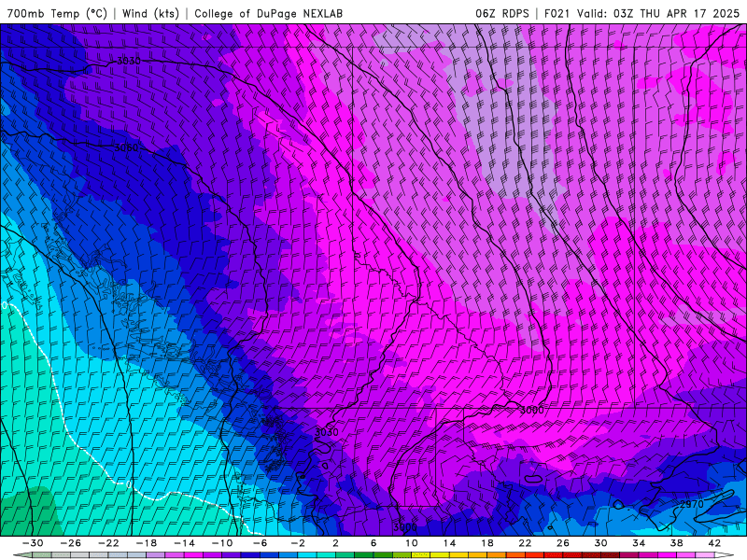Click the 38 color scale label
This screenshot has height=560, width=747.
[x=676, y=543]
